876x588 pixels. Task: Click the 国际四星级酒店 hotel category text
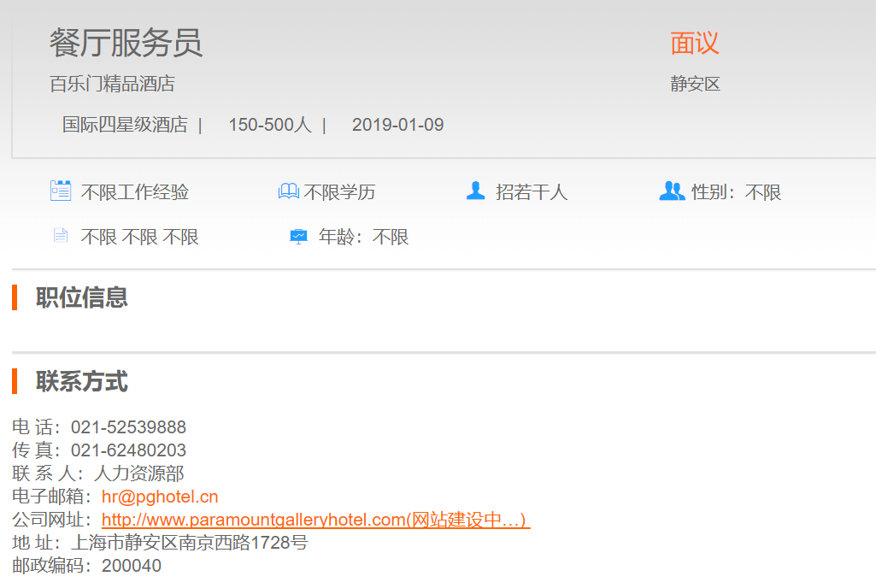coord(125,125)
